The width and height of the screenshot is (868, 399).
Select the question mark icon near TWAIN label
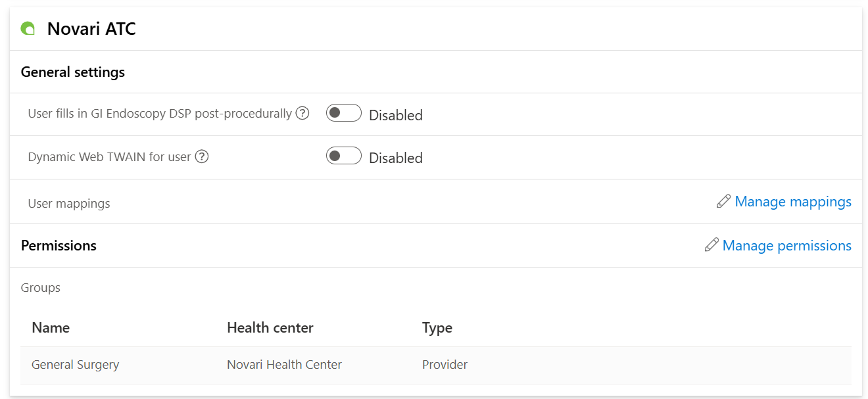click(x=203, y=156)
